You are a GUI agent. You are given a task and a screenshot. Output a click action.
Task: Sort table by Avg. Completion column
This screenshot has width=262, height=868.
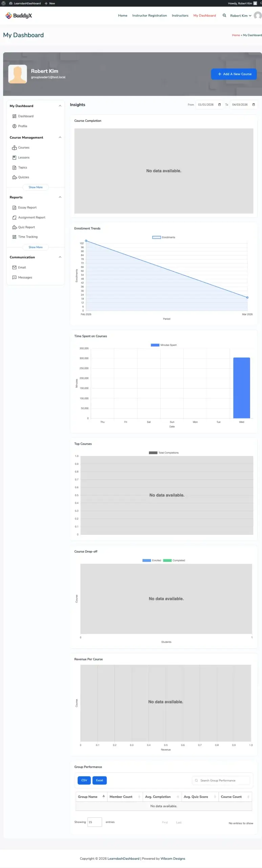coord(162,796)
